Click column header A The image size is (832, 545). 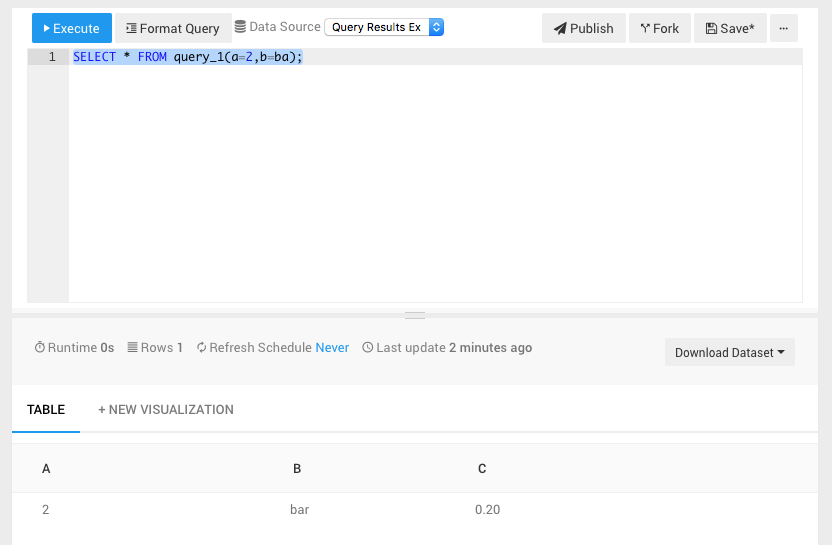(46, 469)
